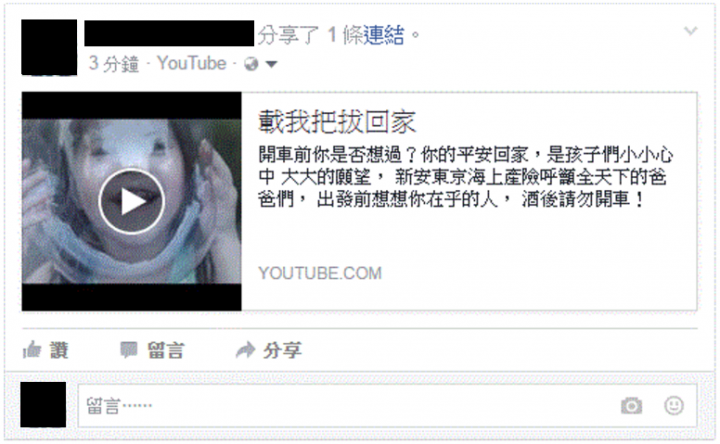The image size is (720, 444).
Task: Open post options chevron at top right
Action: tap(691, 31)
